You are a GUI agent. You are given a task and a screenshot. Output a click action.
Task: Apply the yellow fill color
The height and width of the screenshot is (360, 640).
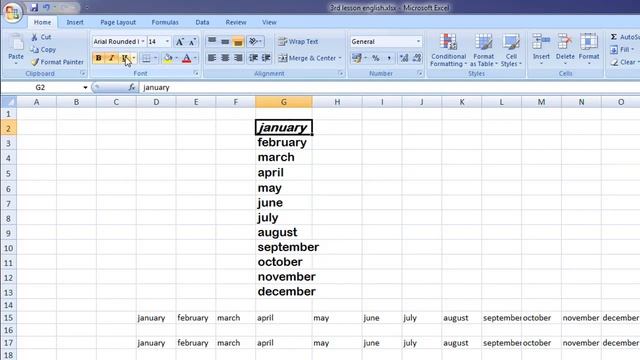(168, 58)
